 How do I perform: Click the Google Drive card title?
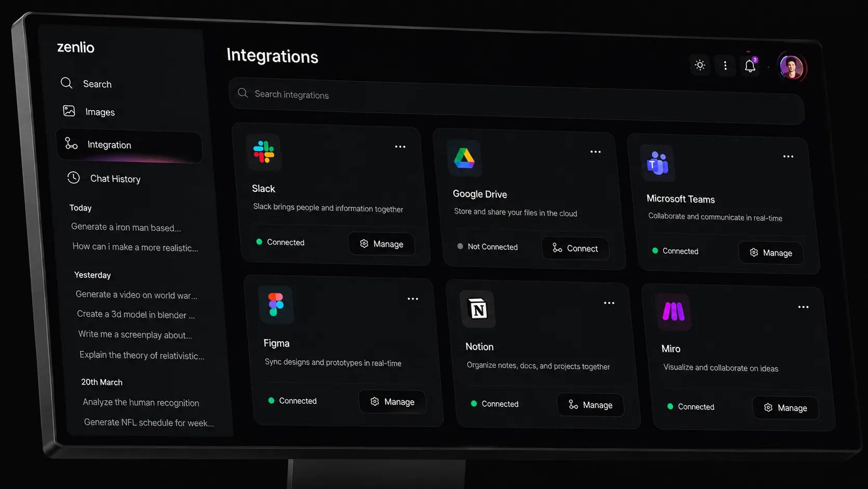[480, 194]
